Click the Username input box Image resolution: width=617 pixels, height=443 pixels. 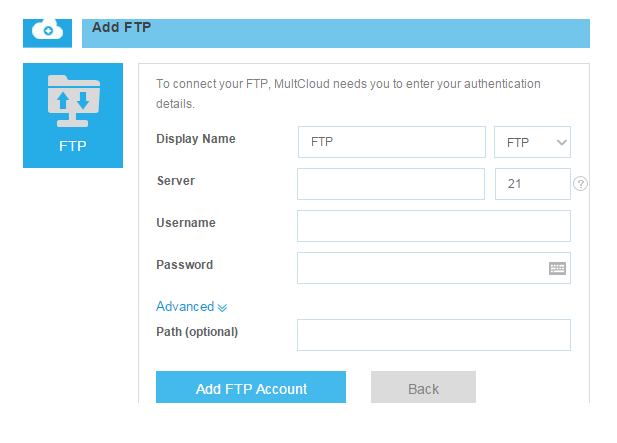click(433, 226)
